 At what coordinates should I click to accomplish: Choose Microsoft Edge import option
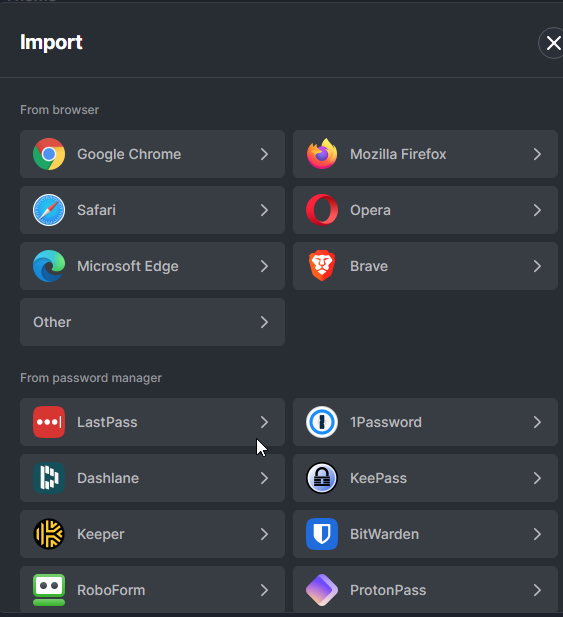coord(152,266)
